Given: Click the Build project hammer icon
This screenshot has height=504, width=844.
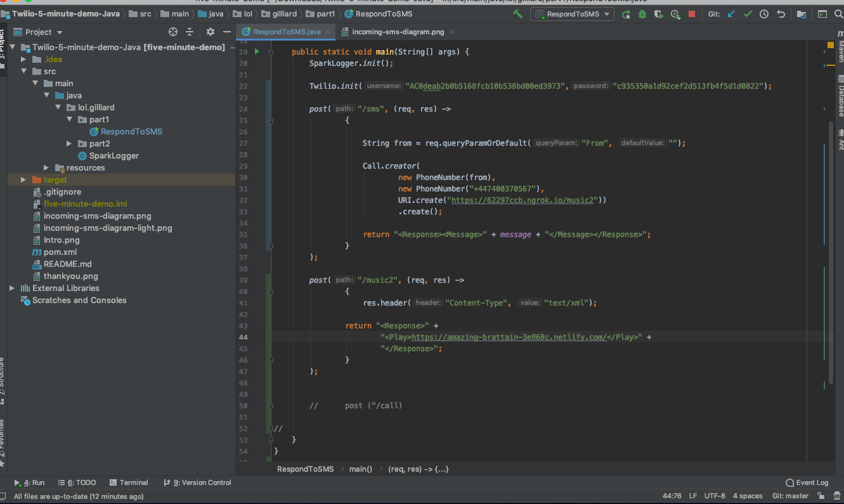Looking at the screenshot, I should pyautogui.click(x=518, y=14).
